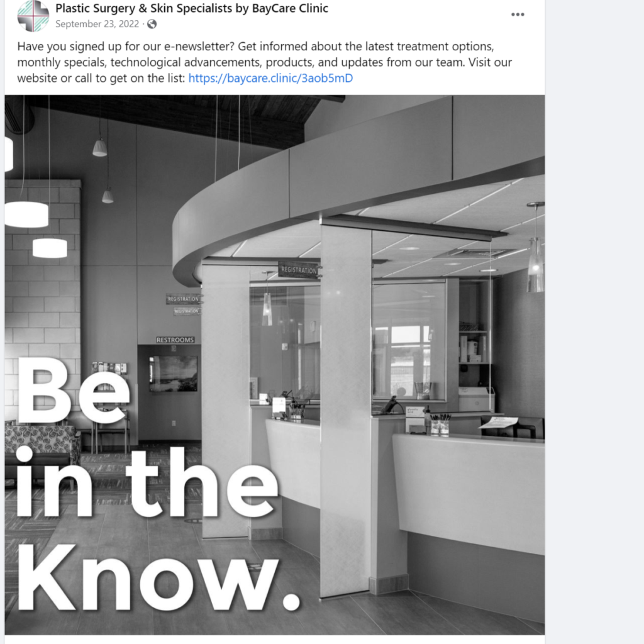The width and height of the screenshot is (644, 644).
Task: Click the wall-mounted Registration direction signs
Action: (183, 304)
